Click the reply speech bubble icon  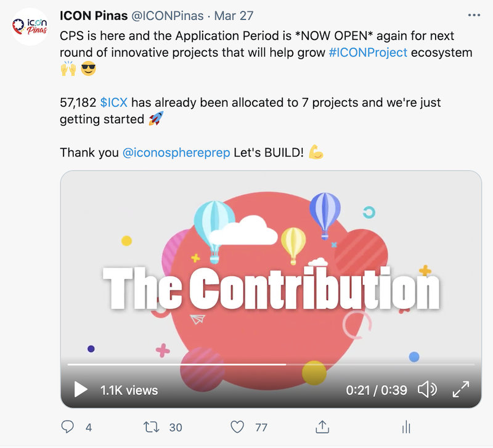[x=68, y=426]
